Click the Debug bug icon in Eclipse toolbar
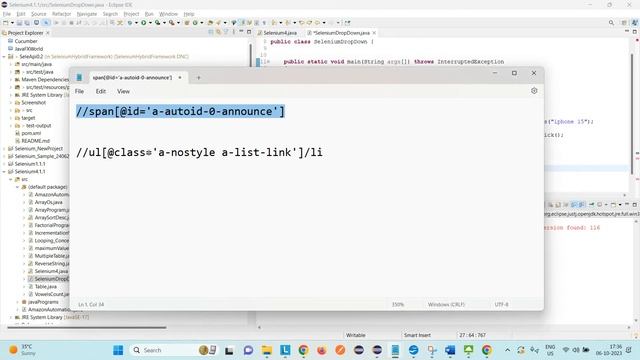The image size is (640, 360). 130,23
